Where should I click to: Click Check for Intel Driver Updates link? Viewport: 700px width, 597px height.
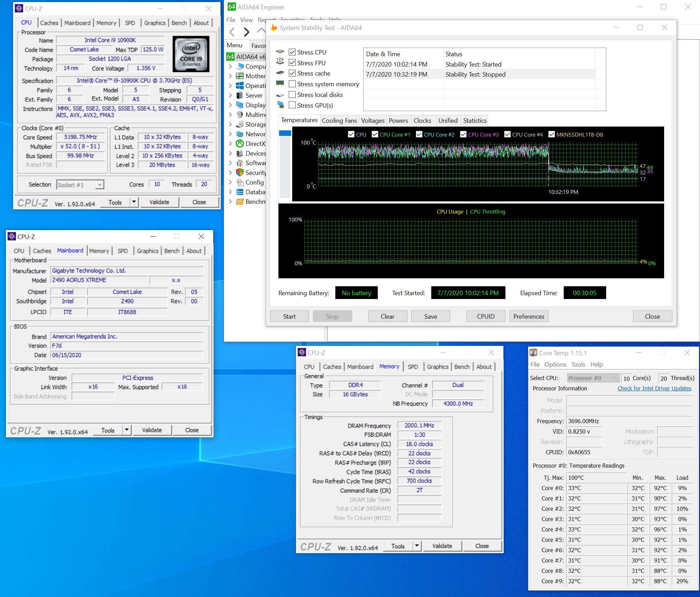654,388
